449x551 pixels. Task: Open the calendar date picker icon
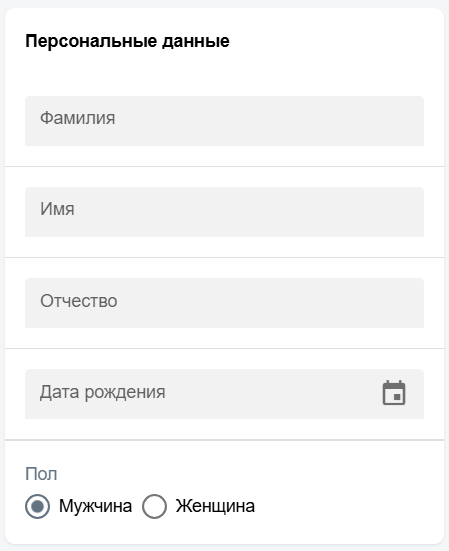(394, 393)
